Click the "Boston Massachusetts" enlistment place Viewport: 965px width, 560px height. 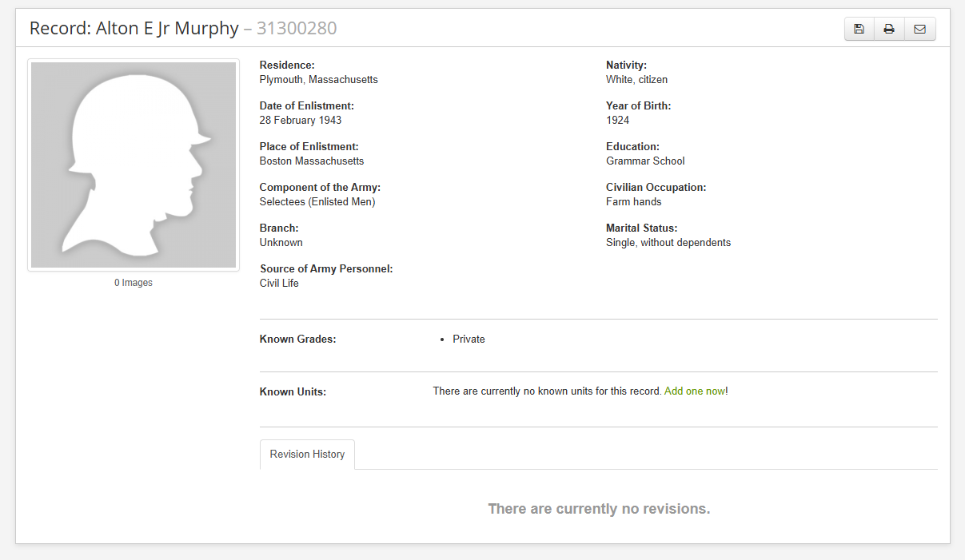pyautogui.click(x=312, y=161)
